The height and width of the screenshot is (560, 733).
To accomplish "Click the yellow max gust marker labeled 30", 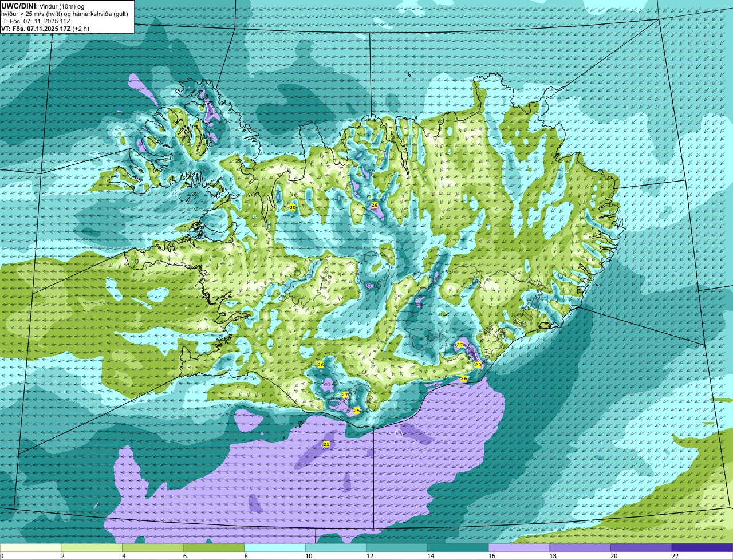I will pyautogui.click(x=292, y=207).
